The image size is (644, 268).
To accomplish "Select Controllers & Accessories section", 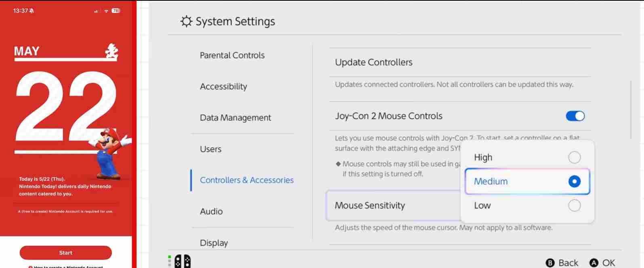I will [x=247, y=180].
